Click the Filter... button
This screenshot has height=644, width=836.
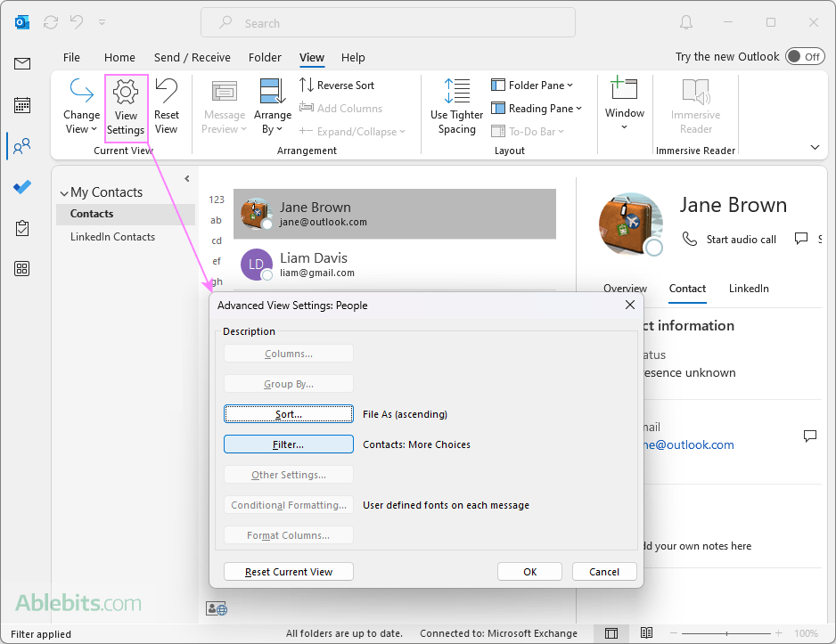(289, 444)
